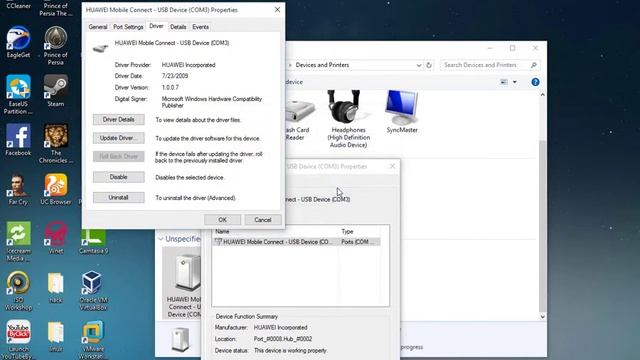Screen dimensions: 640x360
Task: Click the Driver Details button
Action: click(118, 120)
